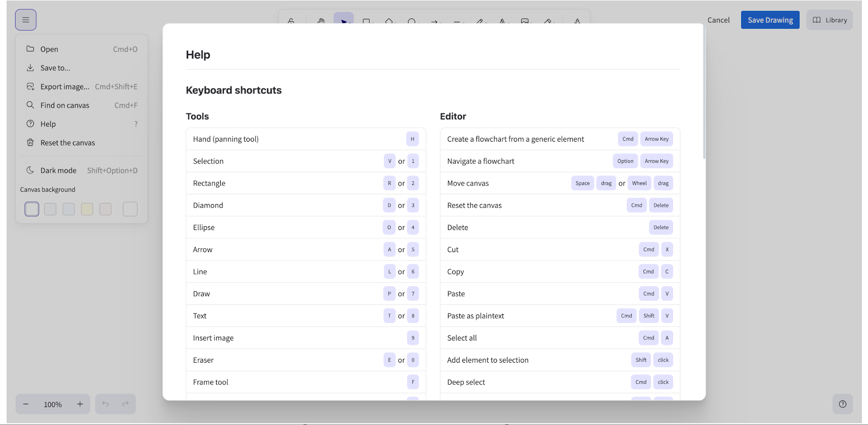868x425 pixels.
Task: Click the 'Canvas background' label
Action: (x=48, y=190)
